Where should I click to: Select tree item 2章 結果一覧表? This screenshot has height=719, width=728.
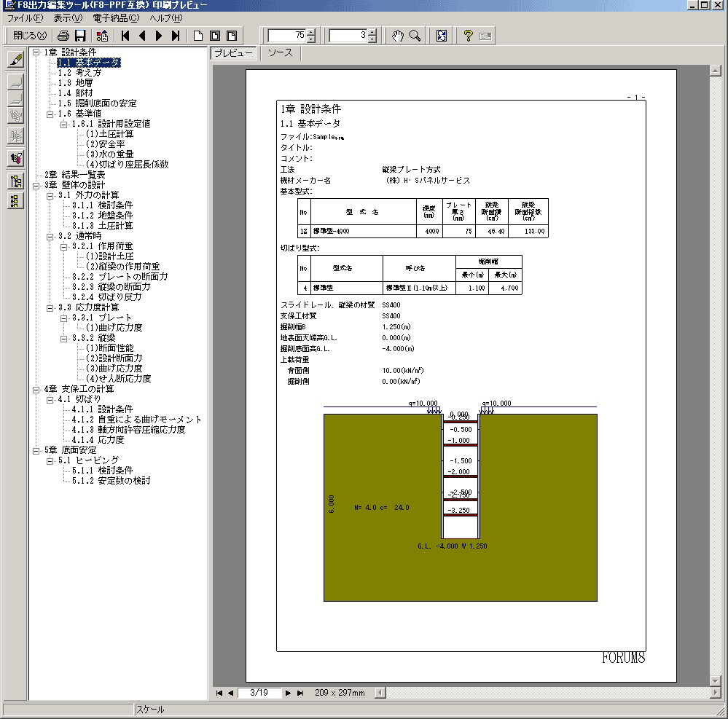(x=75, y=175)
